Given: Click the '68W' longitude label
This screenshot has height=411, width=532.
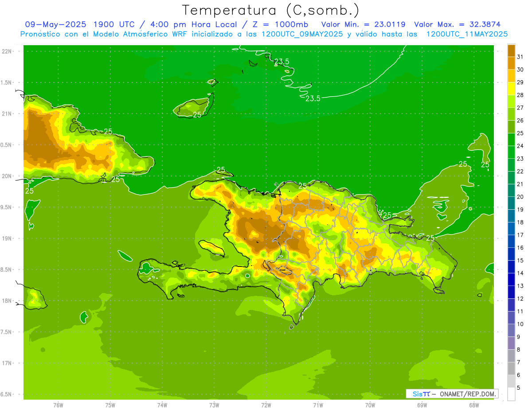Looking at the screenshot, I should [x=474, y=405].
